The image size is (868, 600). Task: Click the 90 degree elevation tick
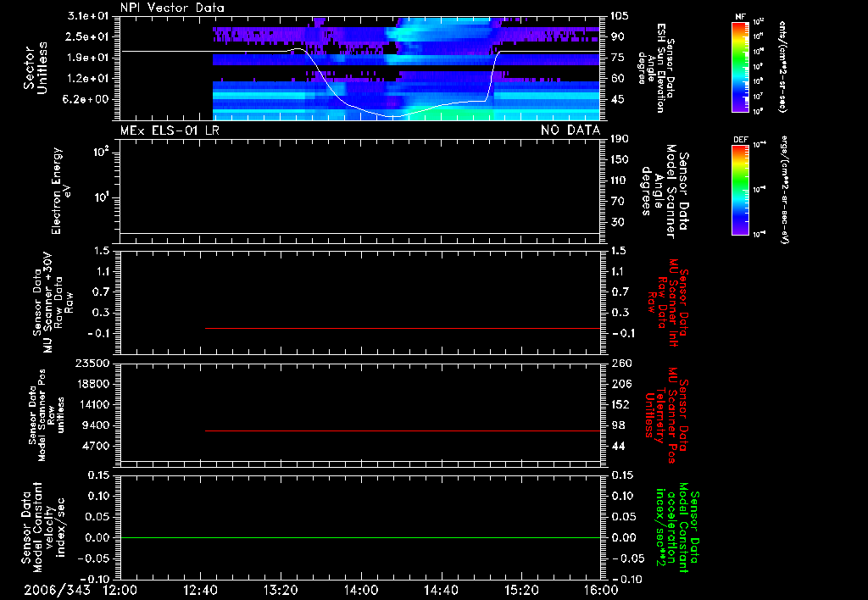click(x=617, y=36)
